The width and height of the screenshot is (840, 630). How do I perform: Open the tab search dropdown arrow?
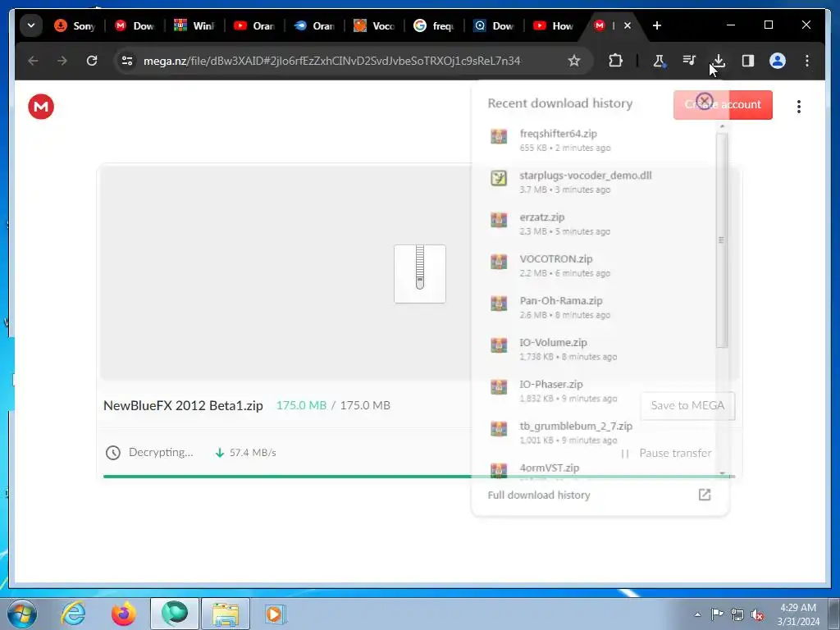tap(31, 25)
